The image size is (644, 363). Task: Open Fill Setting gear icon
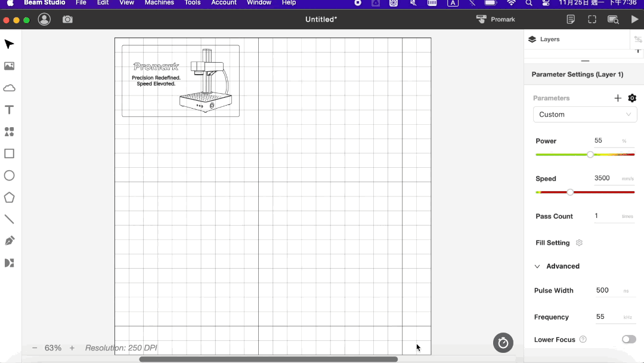coord(579,242)
